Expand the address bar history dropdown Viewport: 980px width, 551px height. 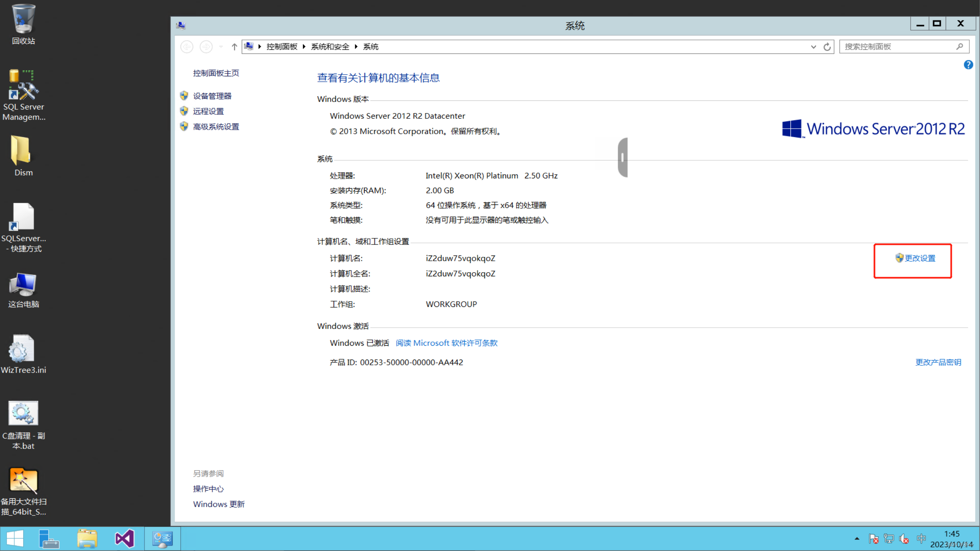pos(813,47)
